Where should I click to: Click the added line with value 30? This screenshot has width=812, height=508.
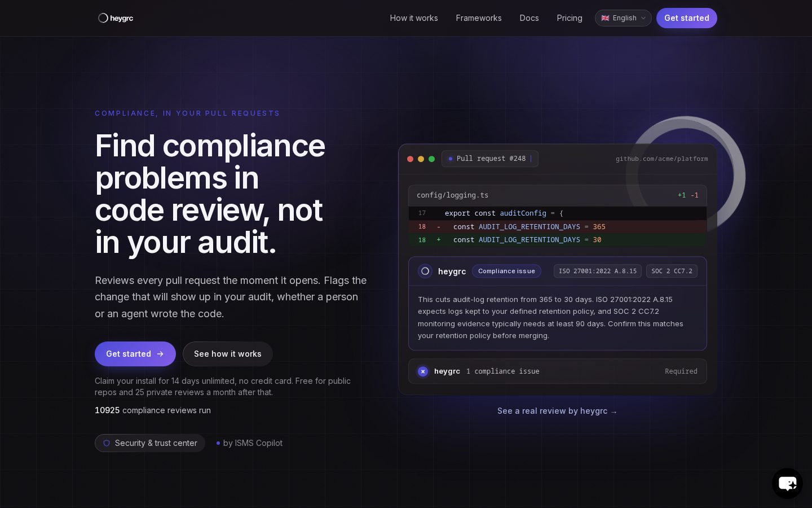tap(558, 240)
